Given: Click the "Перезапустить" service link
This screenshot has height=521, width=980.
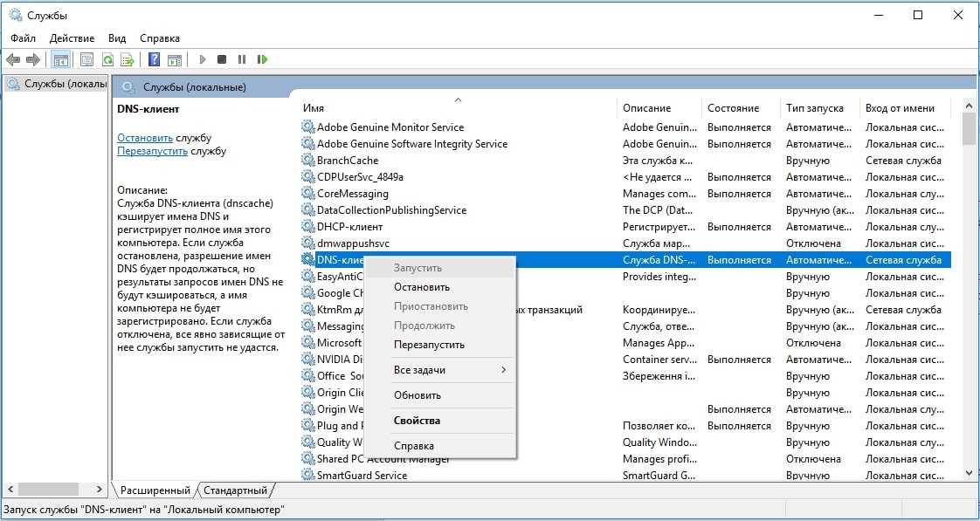Looking at the screenshot, I should (x=152, y=151).
